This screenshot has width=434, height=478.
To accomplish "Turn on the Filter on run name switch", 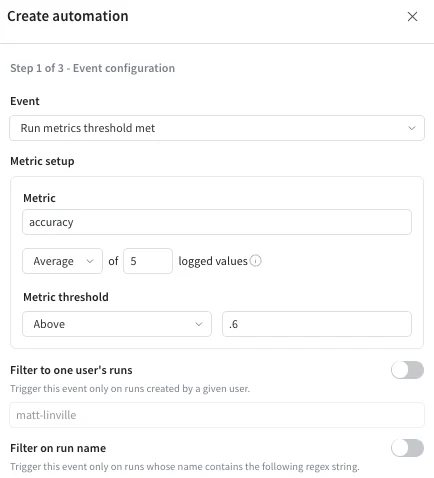I will coord(407,448).
